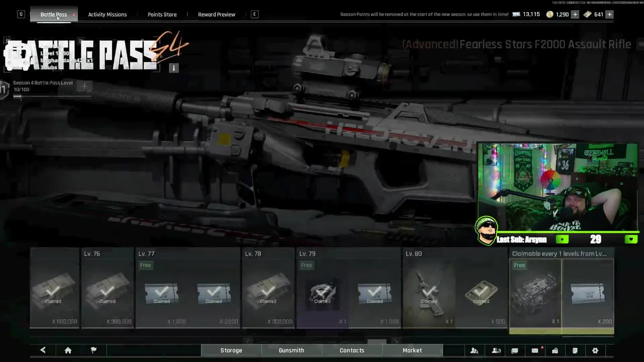This screenshot has height=362, width=644.
Task: Open Gunsmith from bottom bar
Action: (x=291, y=350)
